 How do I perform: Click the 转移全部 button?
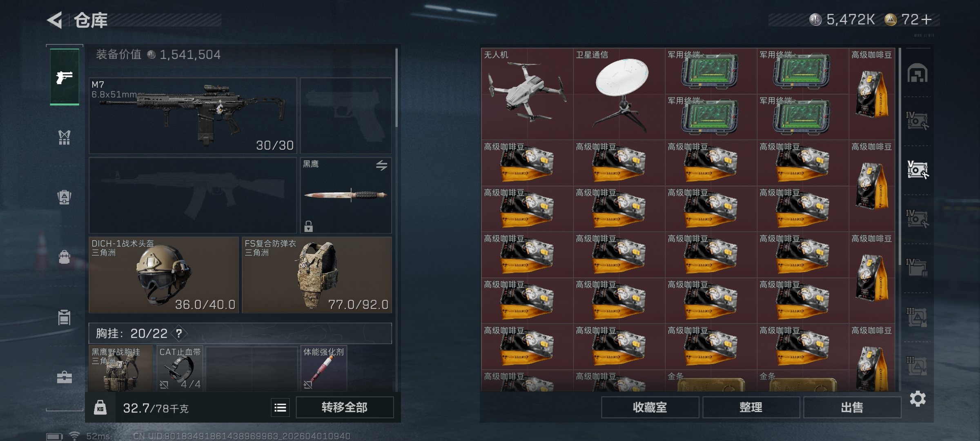[345, 407]
